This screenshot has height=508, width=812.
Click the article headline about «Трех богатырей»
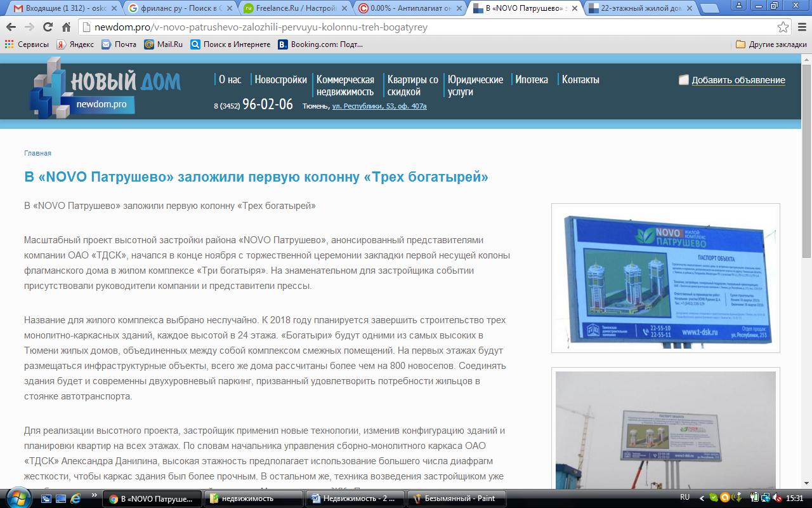(256, 177)
